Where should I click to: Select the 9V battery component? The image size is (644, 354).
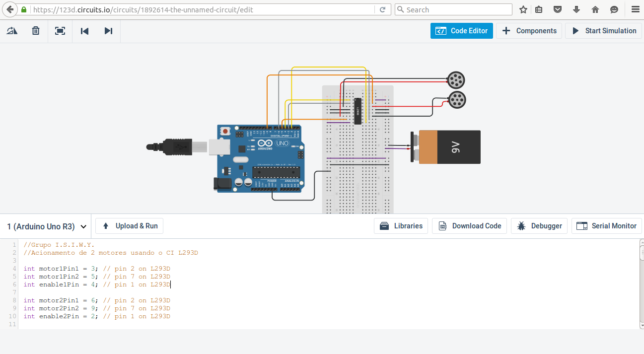click(449, 147)
